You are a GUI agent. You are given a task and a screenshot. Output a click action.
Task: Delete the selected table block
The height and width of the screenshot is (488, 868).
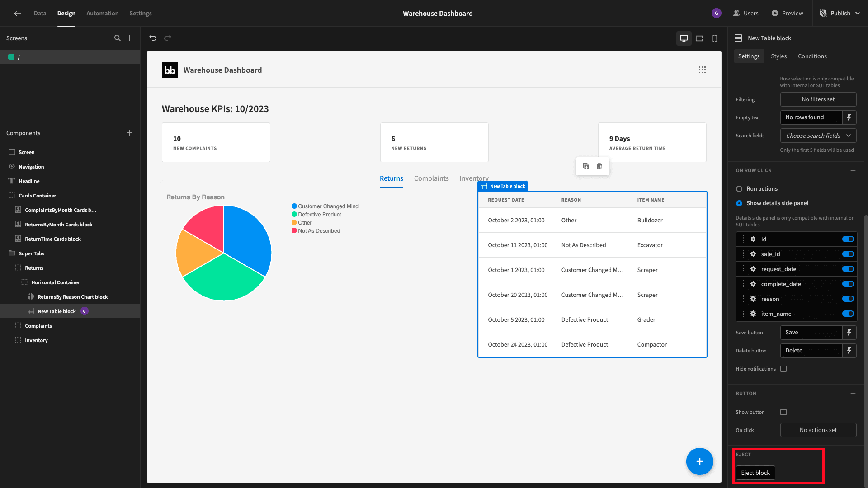[599, 166]
